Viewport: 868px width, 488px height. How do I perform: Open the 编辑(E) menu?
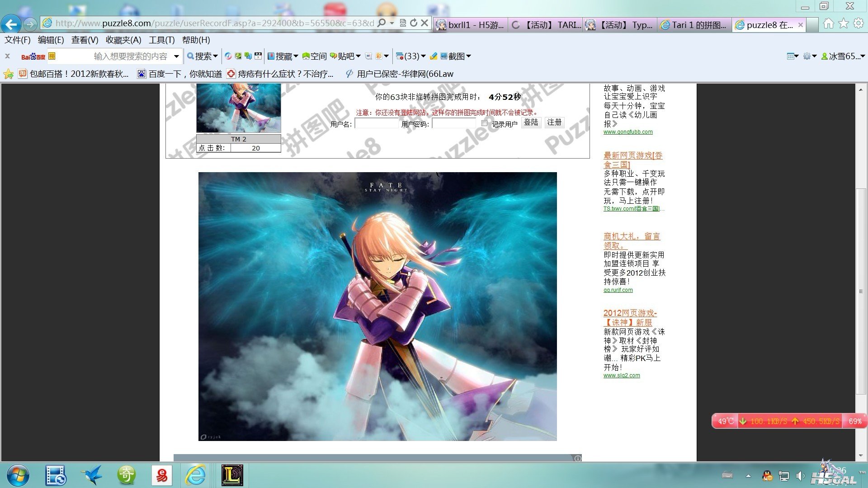(x=51, y=40)
